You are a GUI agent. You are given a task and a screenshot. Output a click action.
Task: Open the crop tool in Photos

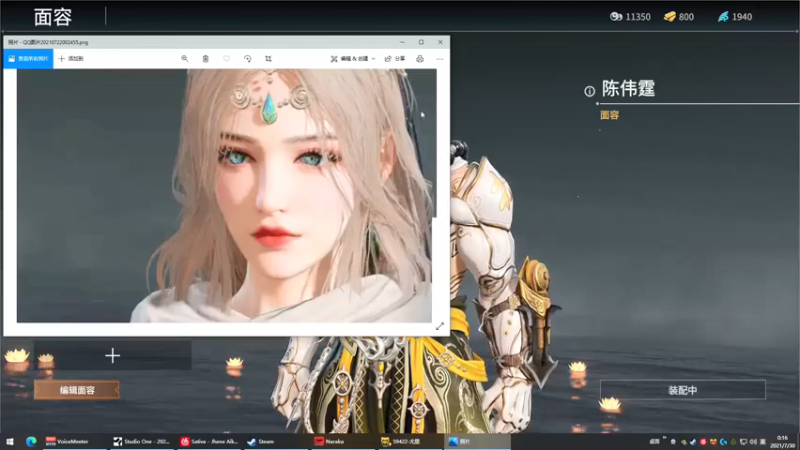[268, 59]
